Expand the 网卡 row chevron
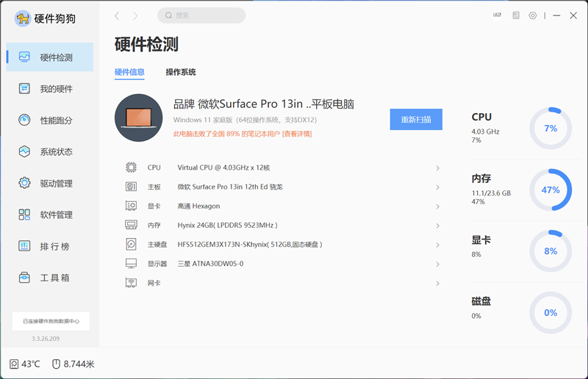The image size is (588, 379). 437,284
